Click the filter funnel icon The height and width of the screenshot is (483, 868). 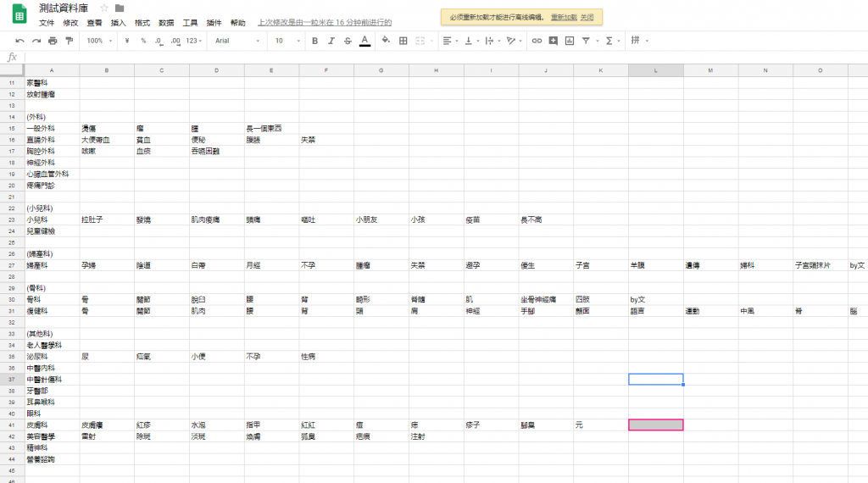click(x=586, y=41)
